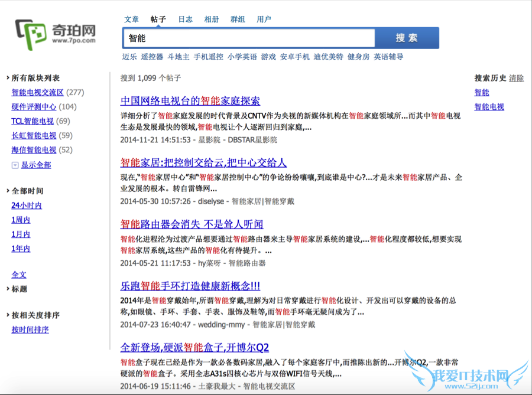Open the 相册 search tab
532x395 pixels.
pos(212,19)
